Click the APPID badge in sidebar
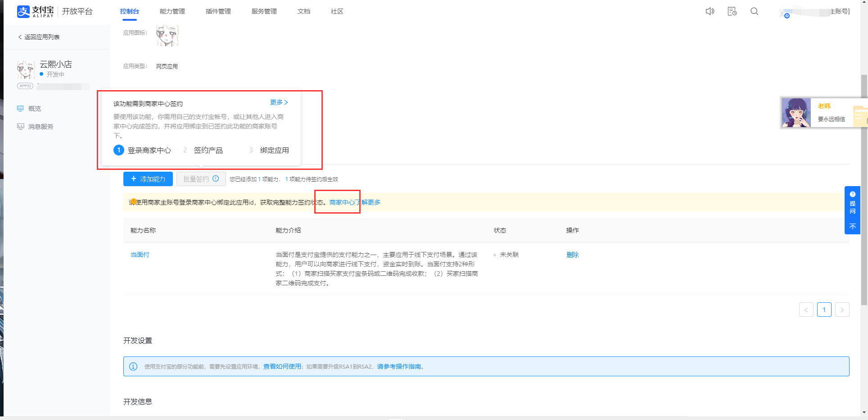 [25, 86]
